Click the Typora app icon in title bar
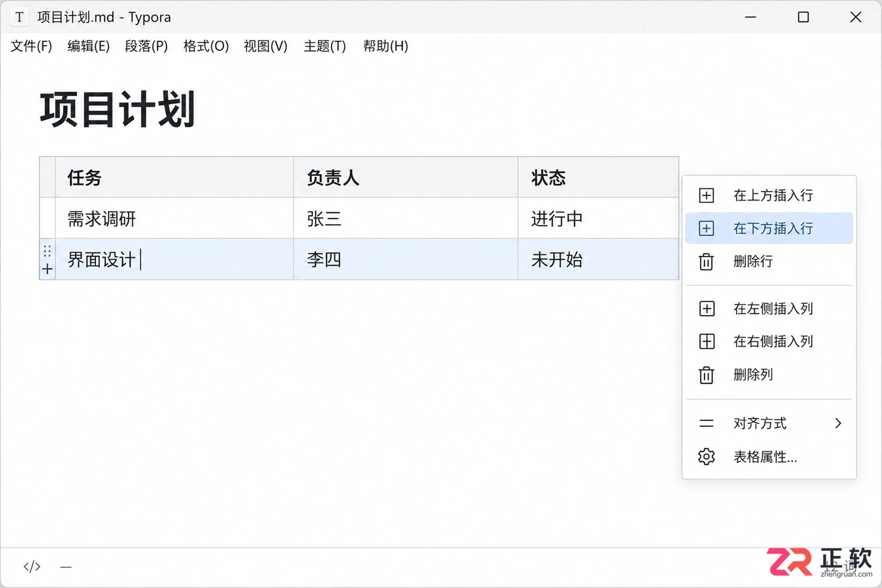Screen dimensions: 882x588 click(x=20, y=17)
